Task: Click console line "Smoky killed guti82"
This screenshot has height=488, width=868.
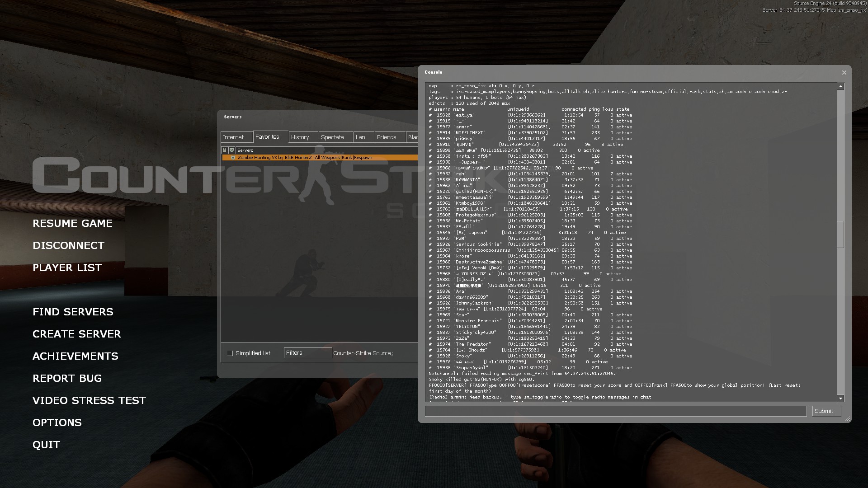Action: [481, 380]
